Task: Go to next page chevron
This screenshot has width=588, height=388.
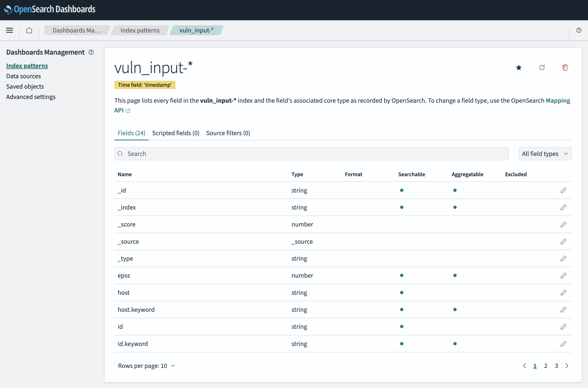Action: [x=567, y=366]
